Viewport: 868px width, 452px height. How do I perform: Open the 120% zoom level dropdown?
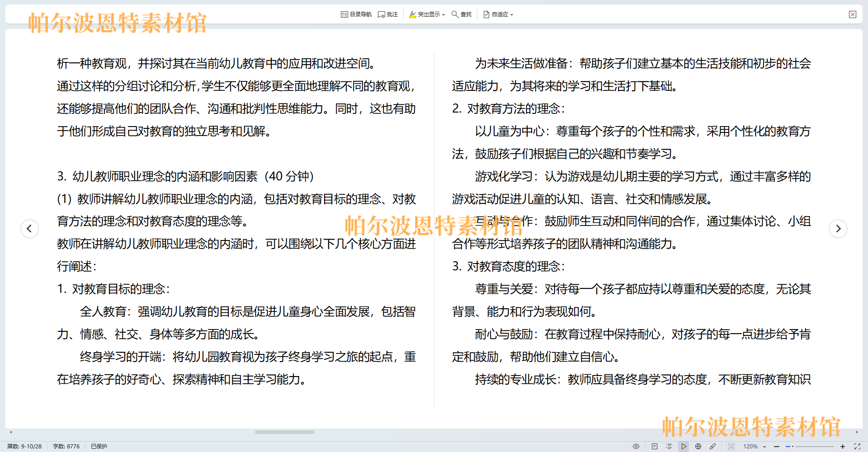(755, 446)
